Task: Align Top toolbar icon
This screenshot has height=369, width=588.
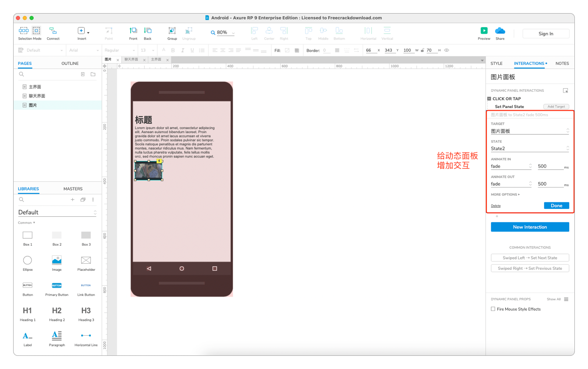Action: (309, 30)
